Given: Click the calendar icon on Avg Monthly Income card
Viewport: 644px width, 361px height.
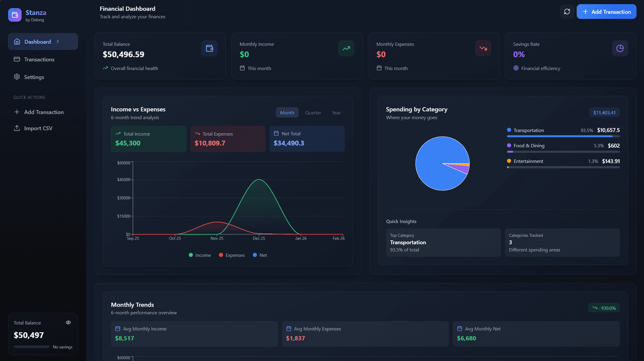Looking at the screenshot, I should point(118,328).
